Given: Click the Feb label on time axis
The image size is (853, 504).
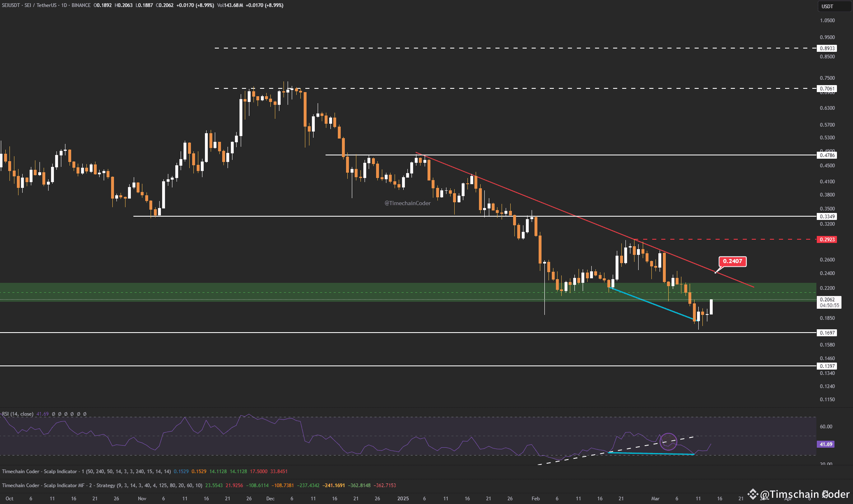Looking at the screenshot, I should (x=535, y=499).
